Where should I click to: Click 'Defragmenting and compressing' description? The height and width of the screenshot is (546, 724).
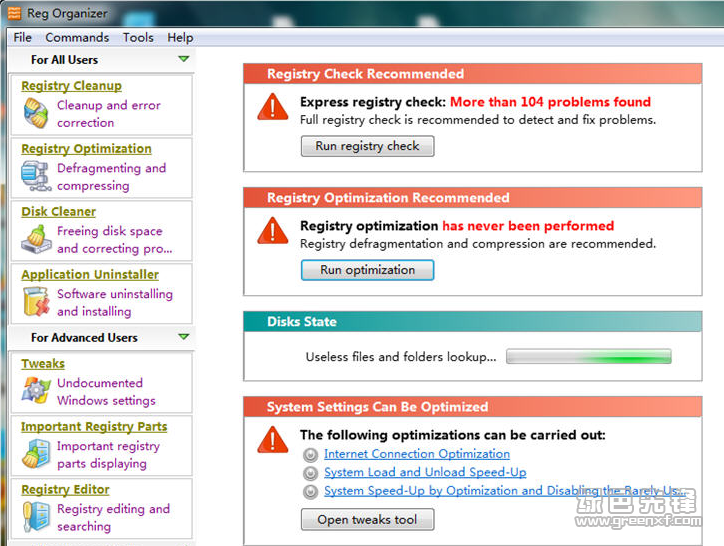pyautogui.click(x=112, y=177)
